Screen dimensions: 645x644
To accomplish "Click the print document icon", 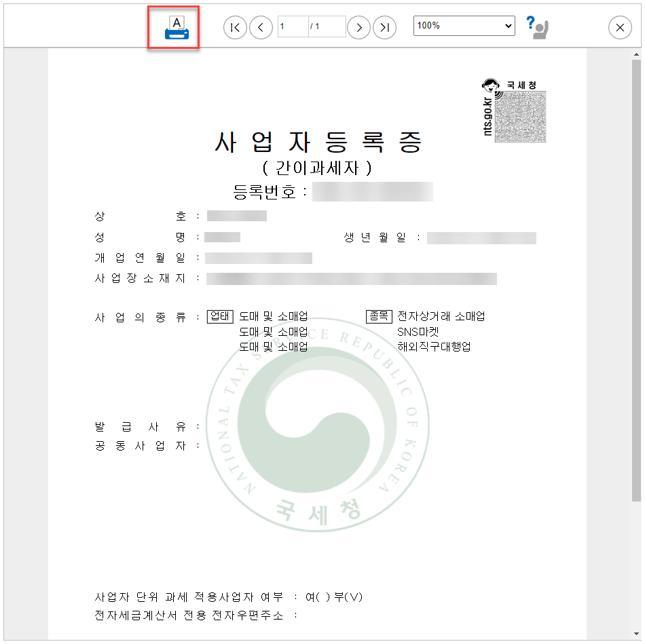I will (x=177, y=28).
